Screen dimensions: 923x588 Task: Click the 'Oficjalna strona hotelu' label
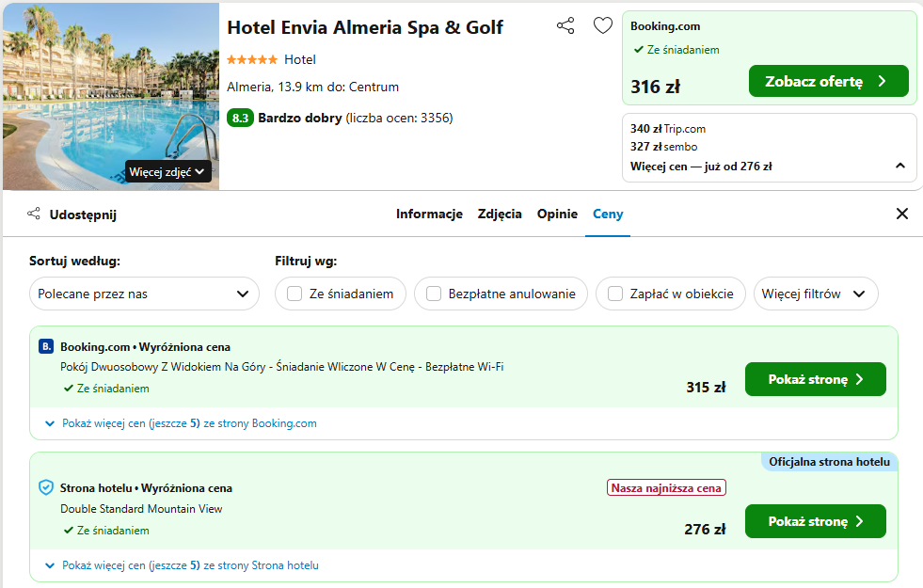click(x=829, y=461)
